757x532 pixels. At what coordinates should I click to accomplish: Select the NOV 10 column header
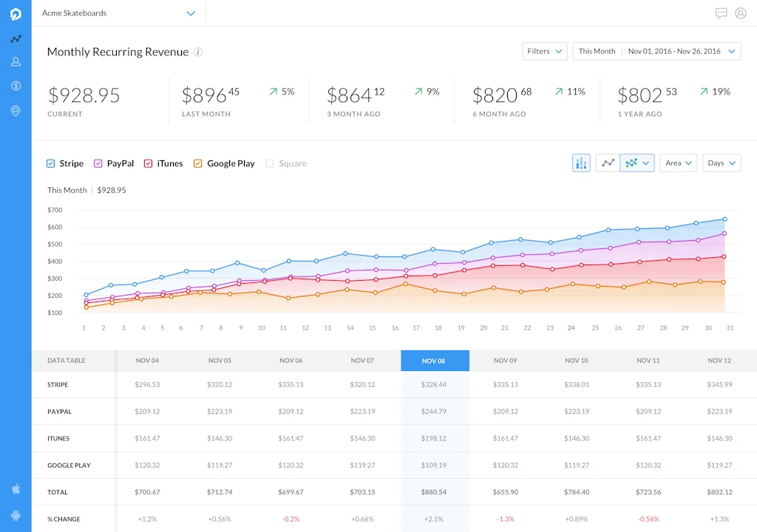pyautogui.click(x=577, y=361)
